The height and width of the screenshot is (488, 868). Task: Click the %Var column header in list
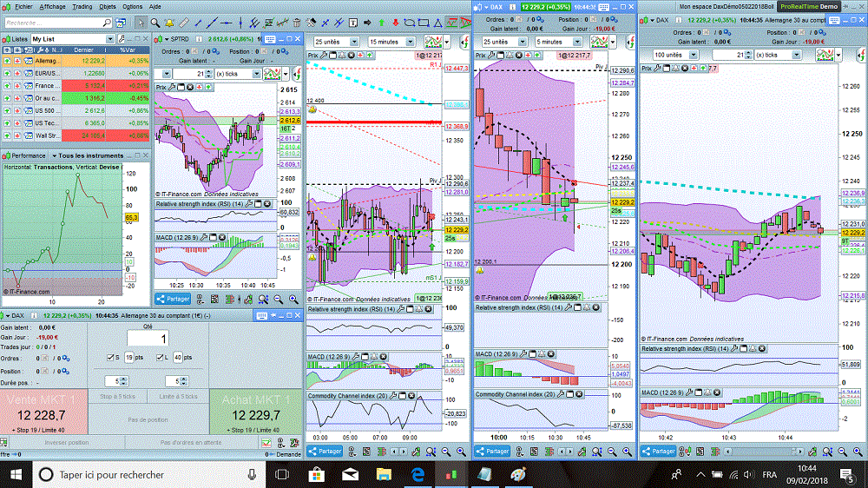pyautogui.click(x=128, y=49)
